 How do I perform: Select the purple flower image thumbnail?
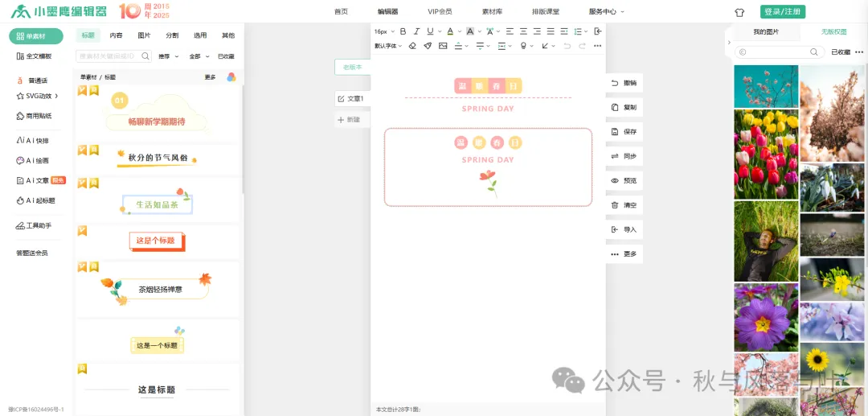click(765, 317)
